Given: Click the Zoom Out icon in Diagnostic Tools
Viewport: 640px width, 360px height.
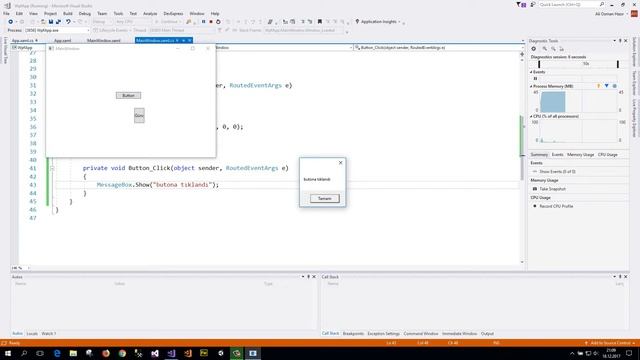Looking at the screenshot, I should (x=553, y=49).
